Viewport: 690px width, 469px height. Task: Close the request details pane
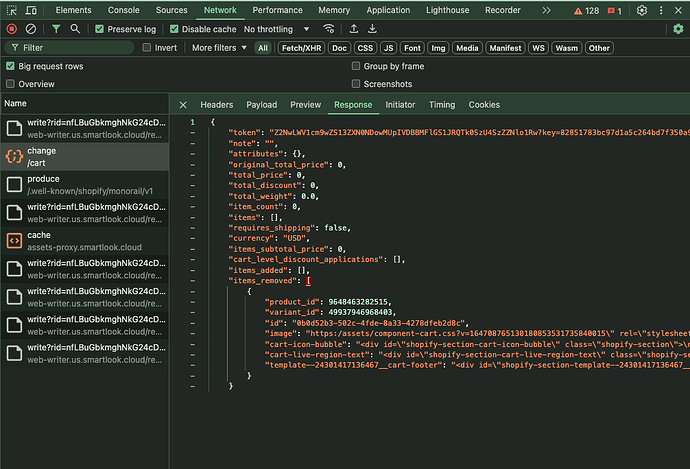pyautogui.click(x=183, y=104)
